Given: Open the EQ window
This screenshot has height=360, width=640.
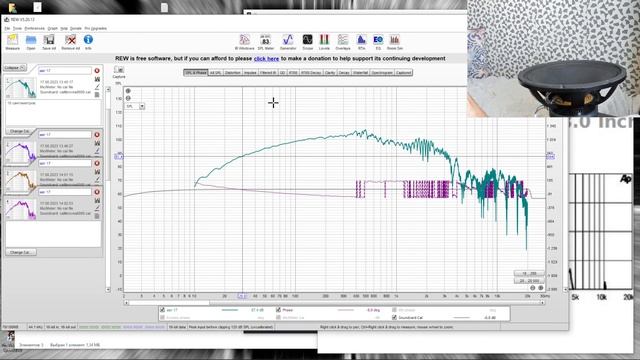Looking at the screenshot, I should (378, 42).
